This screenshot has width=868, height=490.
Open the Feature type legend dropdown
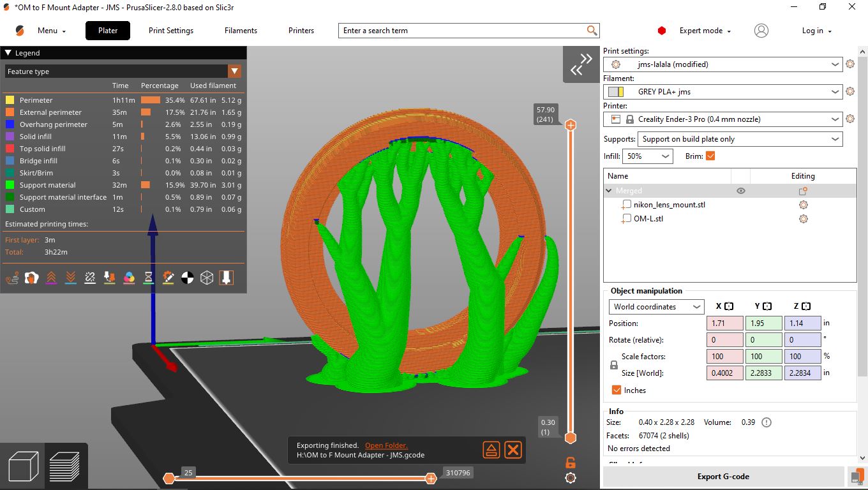[x=123, y=71]
